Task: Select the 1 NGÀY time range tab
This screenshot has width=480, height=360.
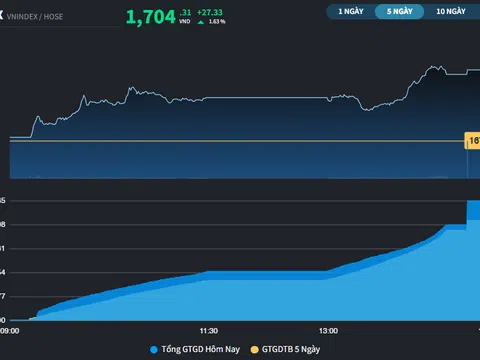Action: pos(351,11)
